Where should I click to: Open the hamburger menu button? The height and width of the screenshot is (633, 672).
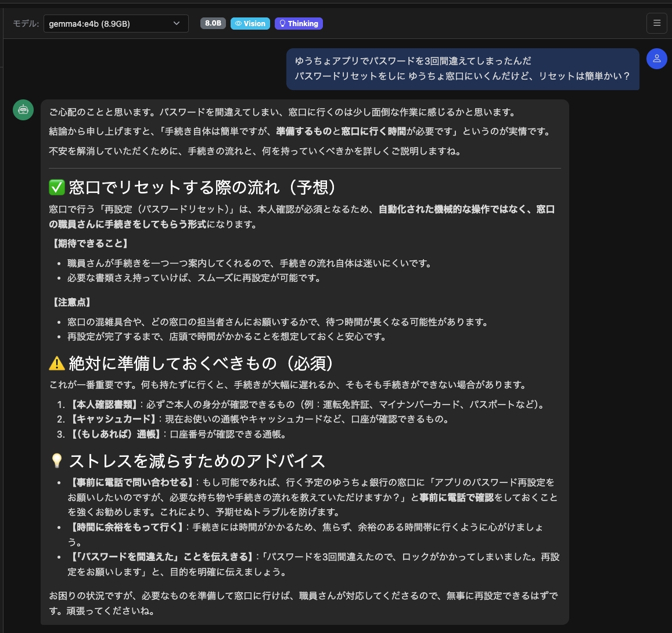[656, 23]
